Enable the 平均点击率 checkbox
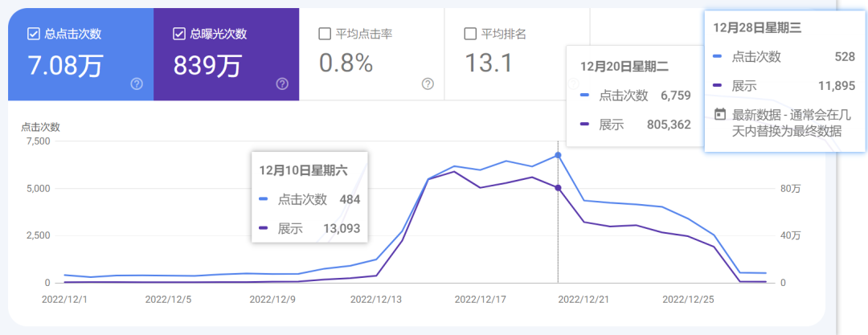 pos(325,34)
